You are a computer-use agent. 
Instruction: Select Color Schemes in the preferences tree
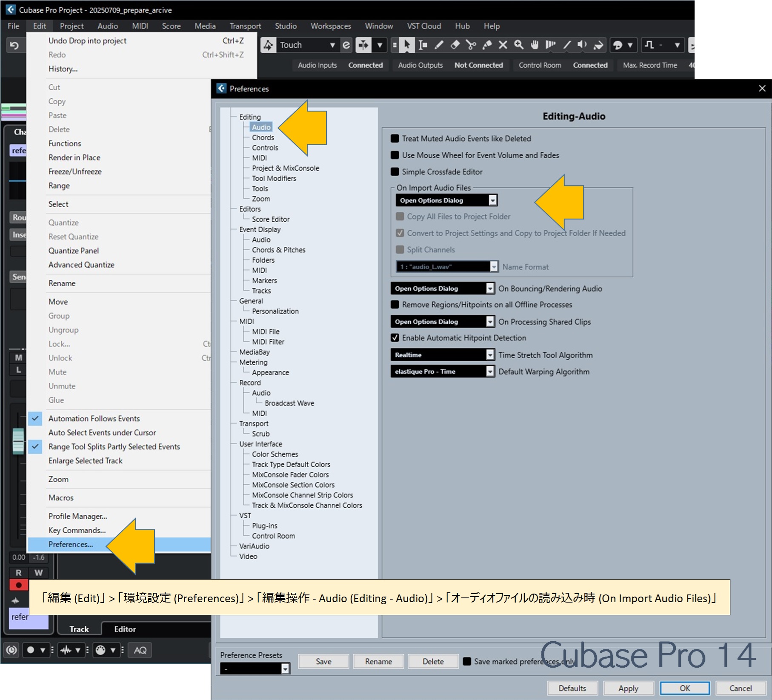pyautogui.click(x=275, y=454)
